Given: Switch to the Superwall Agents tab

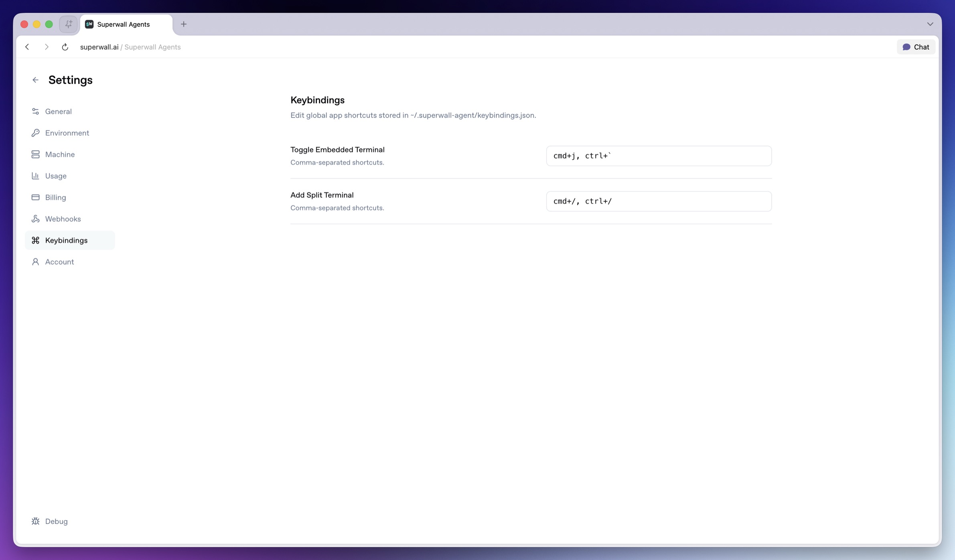Looking at the screenshot, I should click(126, 24).
